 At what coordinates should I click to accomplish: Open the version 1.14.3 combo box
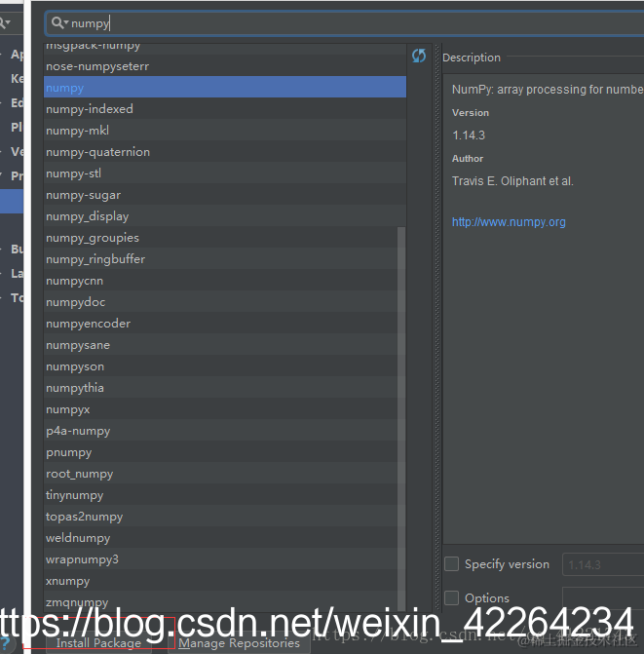603,564
